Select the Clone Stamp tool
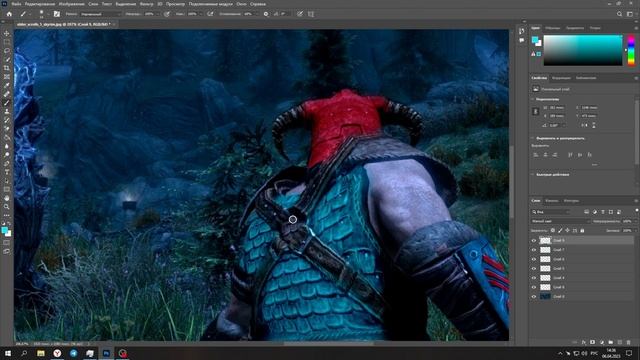The height and width of the screenshot is (360, 640). (x=7, y=111)
